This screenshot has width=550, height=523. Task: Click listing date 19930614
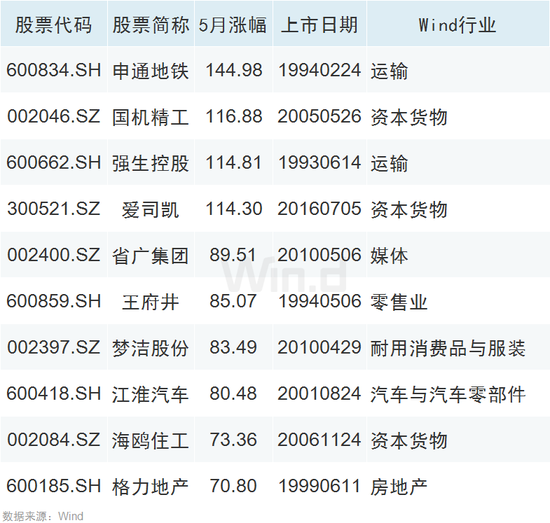[320, 162]
